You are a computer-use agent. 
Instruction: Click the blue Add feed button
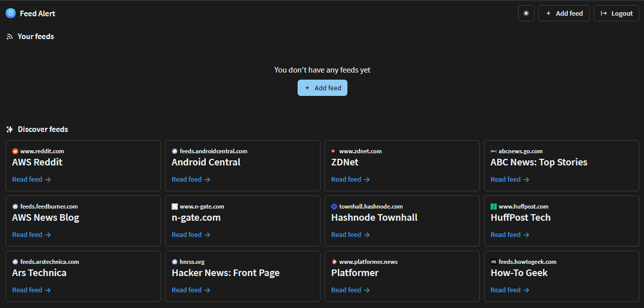(x=323, y=88)
